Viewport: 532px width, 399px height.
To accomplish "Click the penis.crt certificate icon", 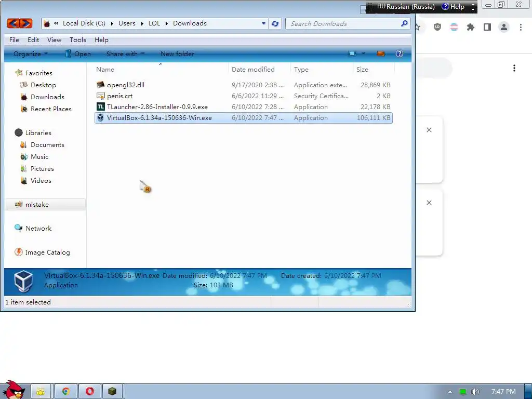I will coord(100,96).
